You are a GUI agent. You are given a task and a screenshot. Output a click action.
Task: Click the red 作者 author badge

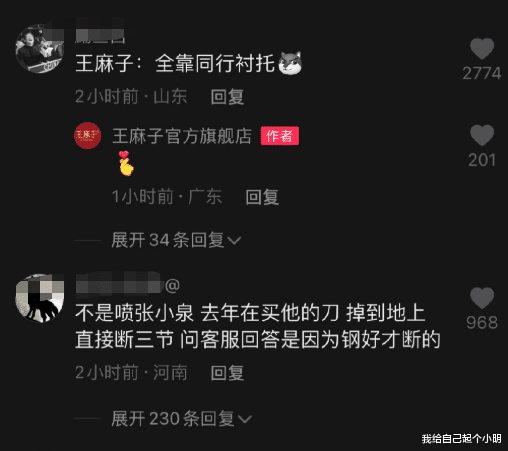tap(280, 136)
